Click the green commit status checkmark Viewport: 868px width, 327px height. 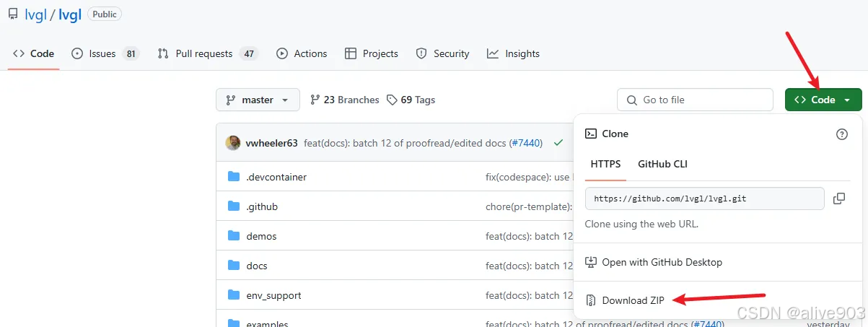[x=558, y=143]
